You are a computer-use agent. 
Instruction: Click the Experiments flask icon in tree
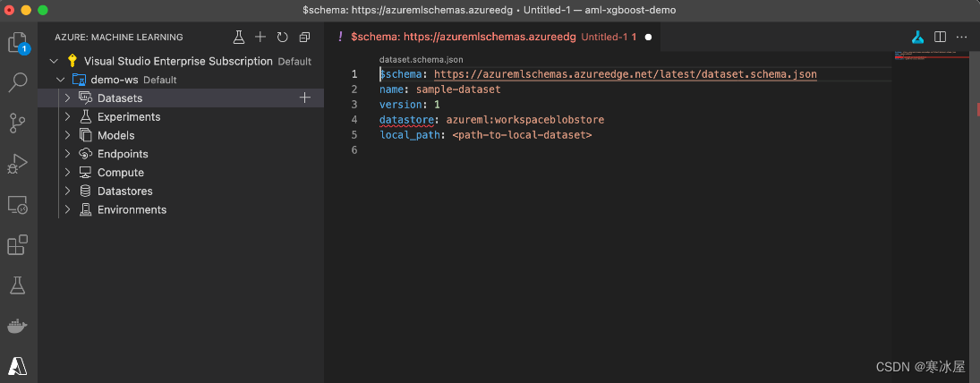pos(86,116)
